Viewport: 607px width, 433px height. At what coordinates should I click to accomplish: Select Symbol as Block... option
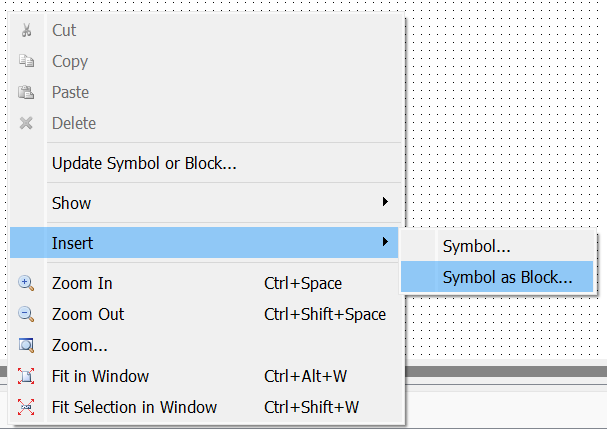507,277
